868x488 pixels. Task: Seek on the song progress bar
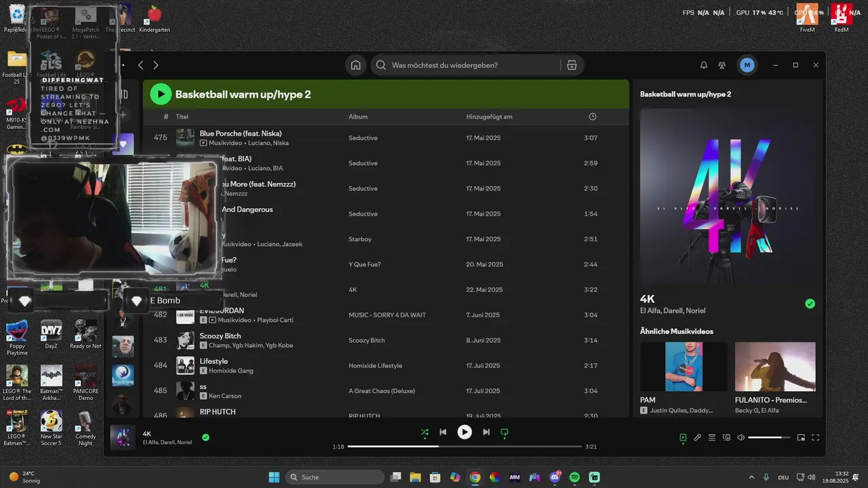(x=465, y=447)
